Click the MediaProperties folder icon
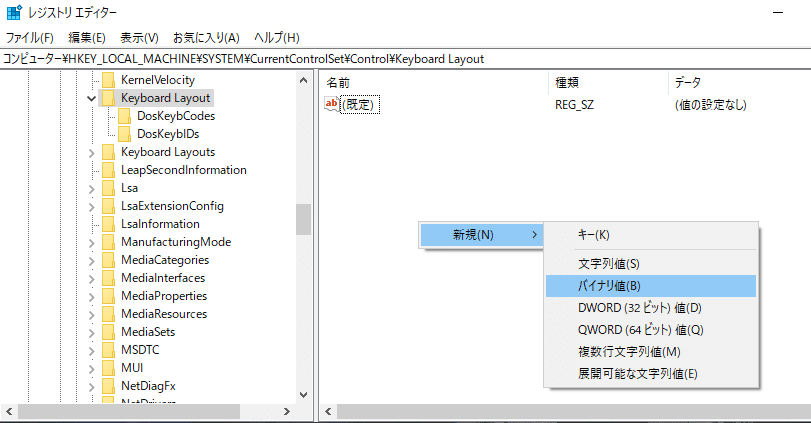Screen dimensions: 811x423 click(x=108, y=296)
